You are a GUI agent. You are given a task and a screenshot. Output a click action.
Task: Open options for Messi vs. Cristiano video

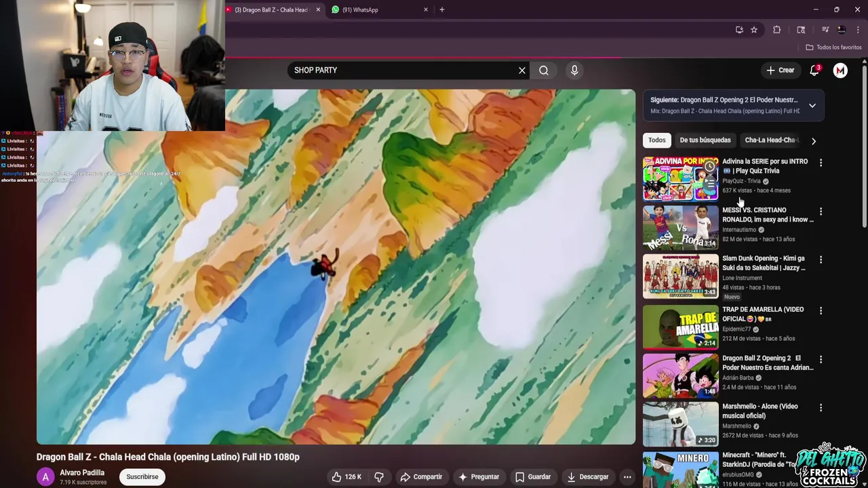821,212
